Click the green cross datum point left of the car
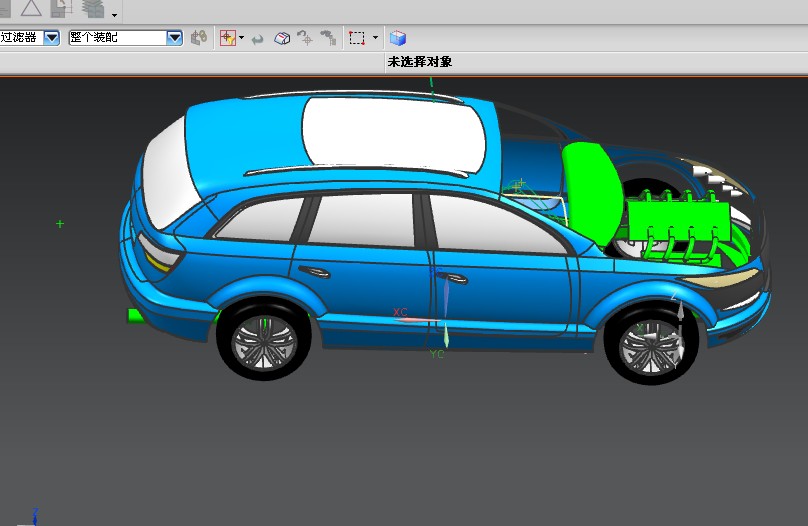This screenshot has height=526, width=808. tap(60, 224)
